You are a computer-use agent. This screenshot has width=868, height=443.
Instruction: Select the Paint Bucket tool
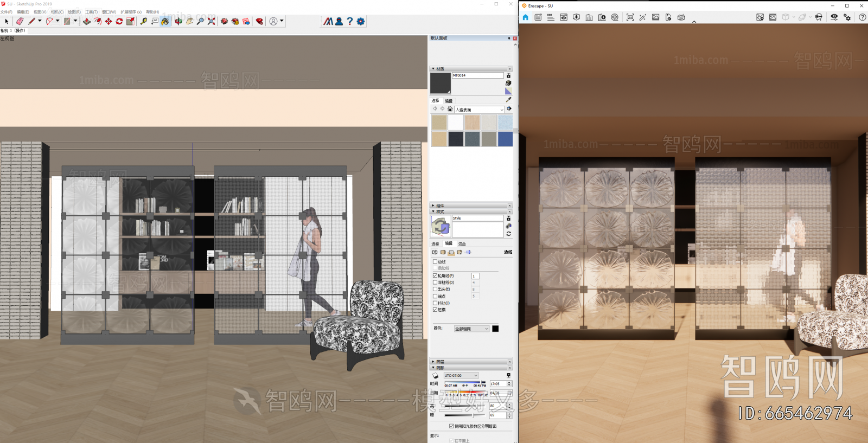(165, 21)
